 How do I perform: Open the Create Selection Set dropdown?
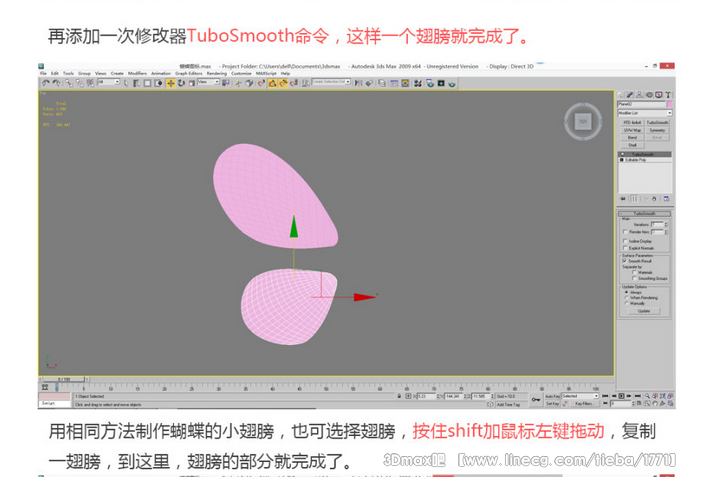click(x=331, y=82)
